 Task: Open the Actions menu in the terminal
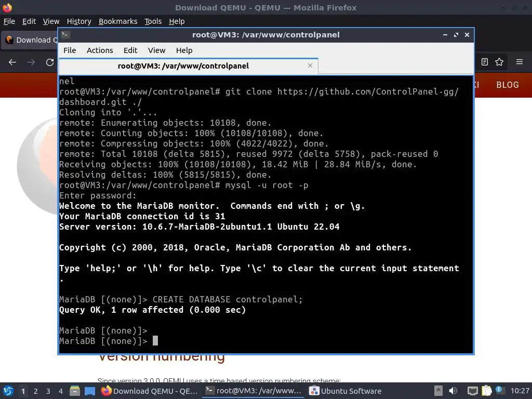[100, 50]
